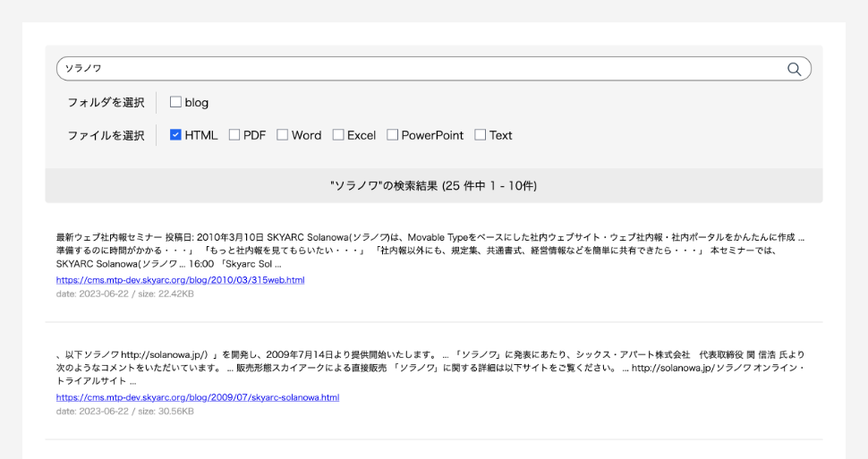This screenshot has width=868, height=459.
Task: Click the magnifying glass search icon
Action: point(794,69)
